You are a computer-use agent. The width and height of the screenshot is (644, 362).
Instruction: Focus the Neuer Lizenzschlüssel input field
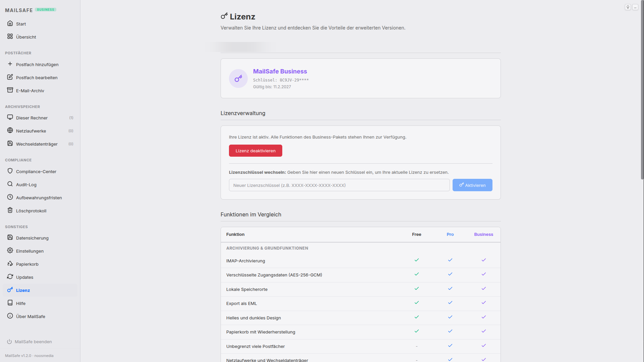pos(339,185)
